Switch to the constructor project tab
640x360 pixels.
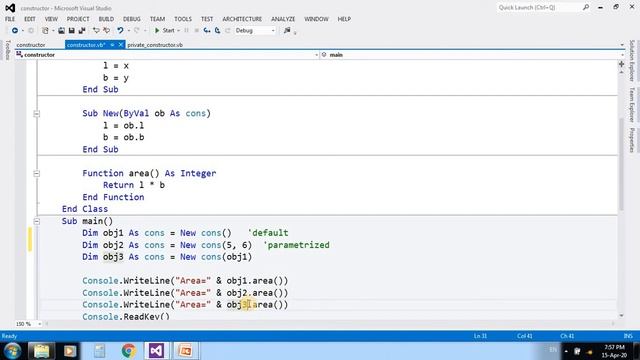[x=31, y=45]
